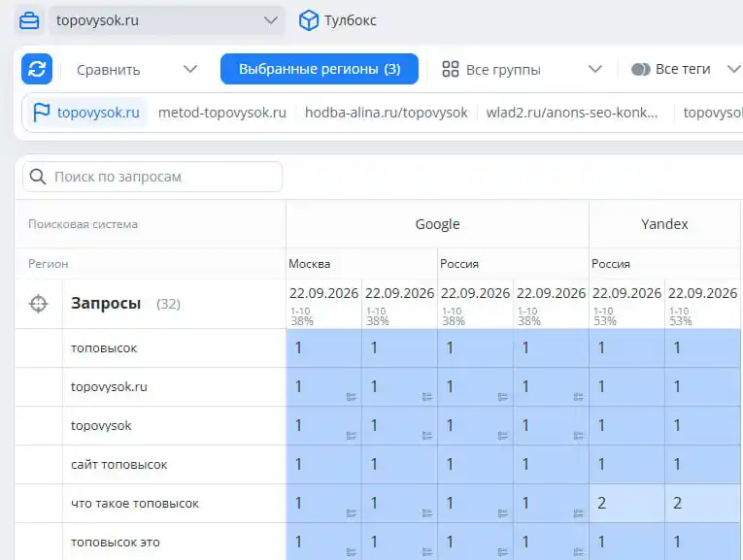Click the query топовысок это
This screenshot has width=743, height=560.
[x=116, y=542]
